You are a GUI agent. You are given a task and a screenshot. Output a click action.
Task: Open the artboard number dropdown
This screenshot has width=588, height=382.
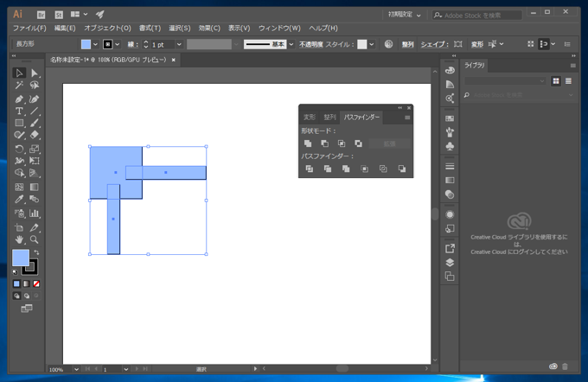click(x=125, y=369)
